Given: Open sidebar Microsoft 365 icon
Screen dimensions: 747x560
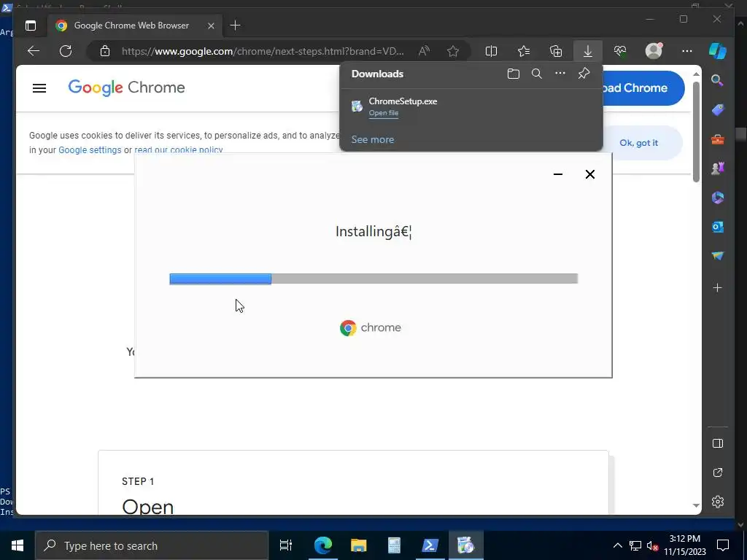Looking at the screenshot, I should pos(718,198).
